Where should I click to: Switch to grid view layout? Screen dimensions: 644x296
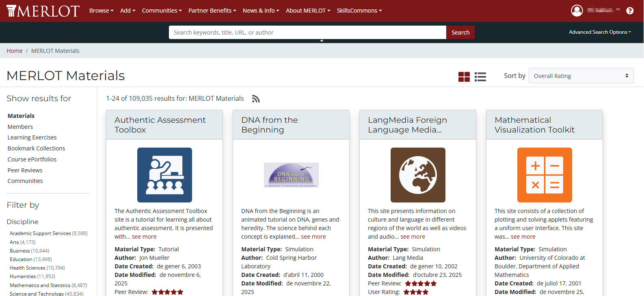(464, 77)
